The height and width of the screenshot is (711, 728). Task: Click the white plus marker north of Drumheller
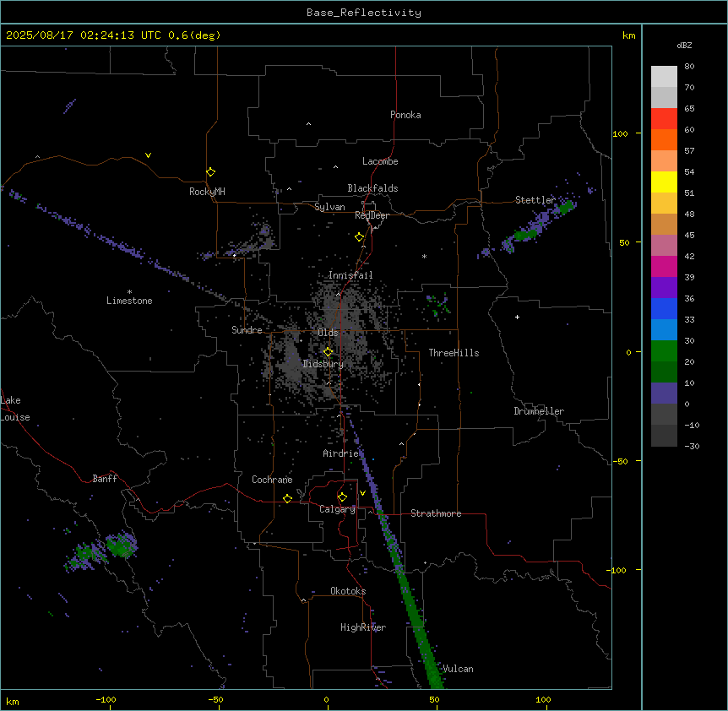coord(517,317)
